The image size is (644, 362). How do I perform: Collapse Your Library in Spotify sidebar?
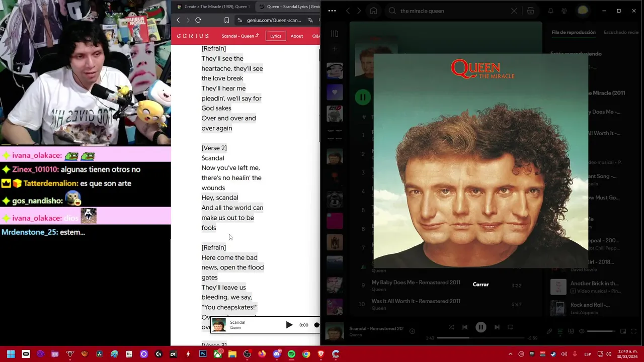[335, 34]
